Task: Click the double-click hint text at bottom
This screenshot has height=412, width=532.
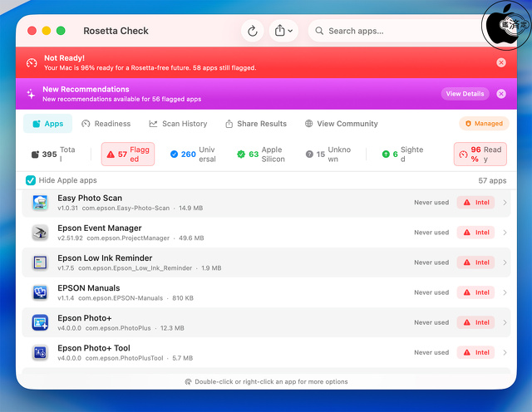Action: 271,382
